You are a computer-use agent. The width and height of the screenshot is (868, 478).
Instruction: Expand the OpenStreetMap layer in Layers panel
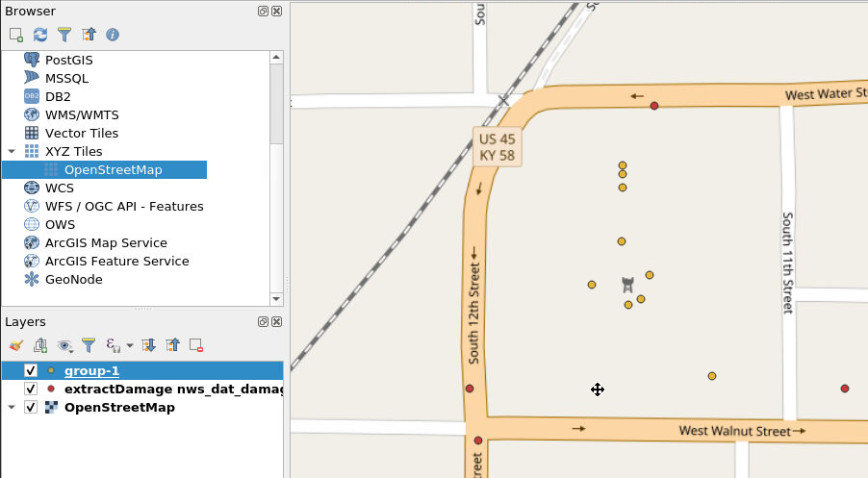tap(12, 408)
